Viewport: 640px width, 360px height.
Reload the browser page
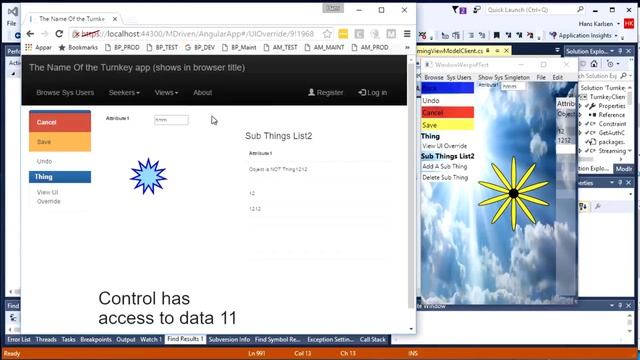59,34
